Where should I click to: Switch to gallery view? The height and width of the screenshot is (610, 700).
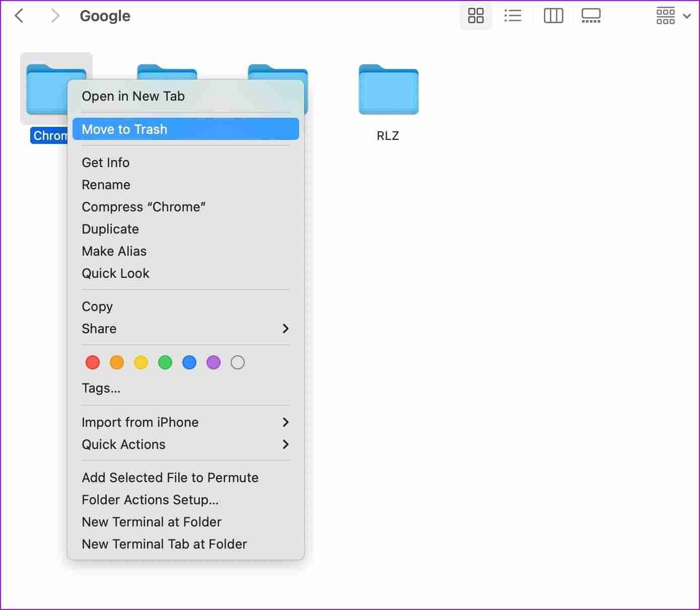pyautogui.click(x=591, y=16)
